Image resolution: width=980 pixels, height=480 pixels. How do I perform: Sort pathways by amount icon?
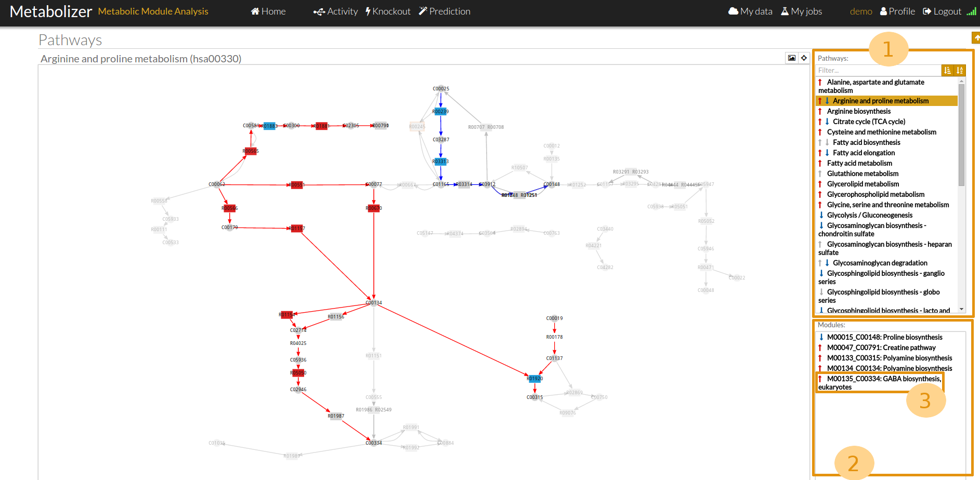point(948,70)
